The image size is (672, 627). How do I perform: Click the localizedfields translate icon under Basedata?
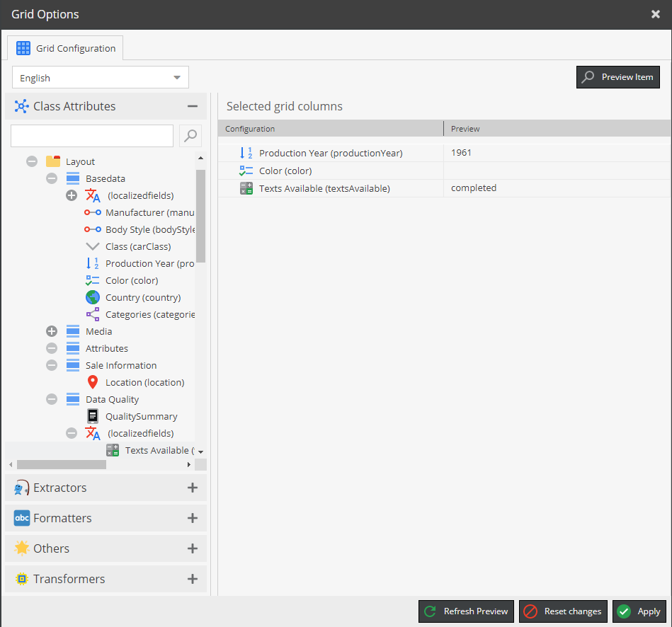(x=93, y=195)
